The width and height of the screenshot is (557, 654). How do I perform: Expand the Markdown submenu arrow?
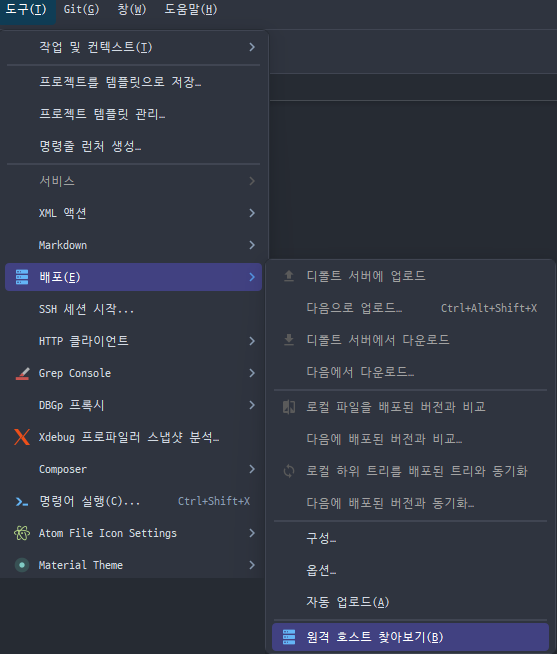point(252,245)
